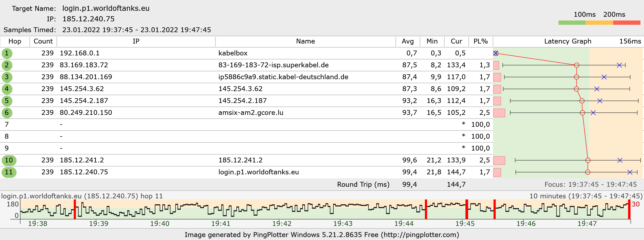
Task: Click the green hop 10 circle icon
Action: [9, 160]
